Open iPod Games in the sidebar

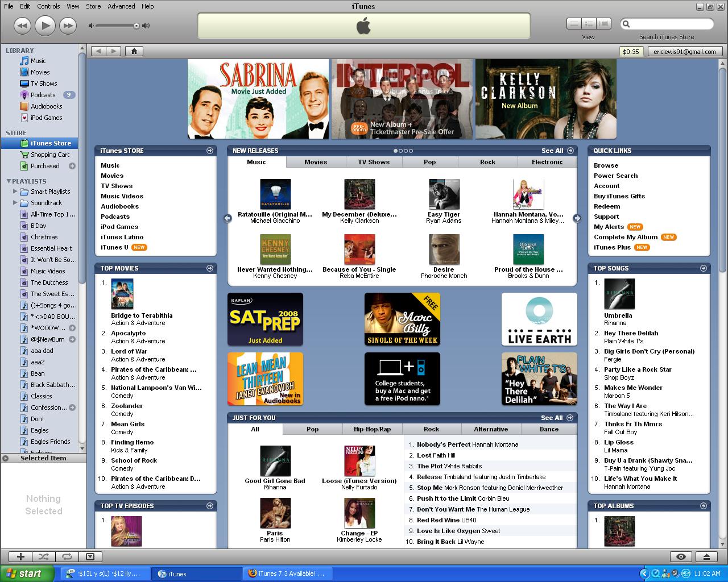[46, 118]
